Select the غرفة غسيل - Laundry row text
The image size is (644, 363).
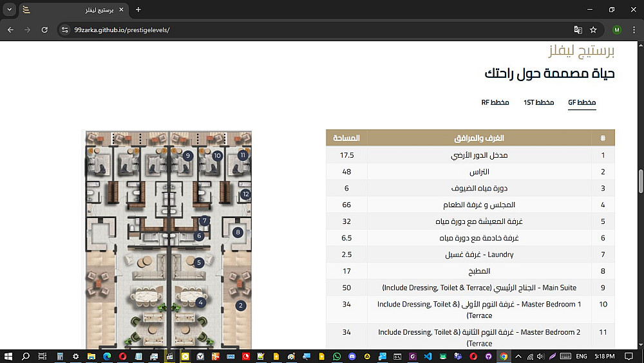pyautogui.click(x=479, y=254)
